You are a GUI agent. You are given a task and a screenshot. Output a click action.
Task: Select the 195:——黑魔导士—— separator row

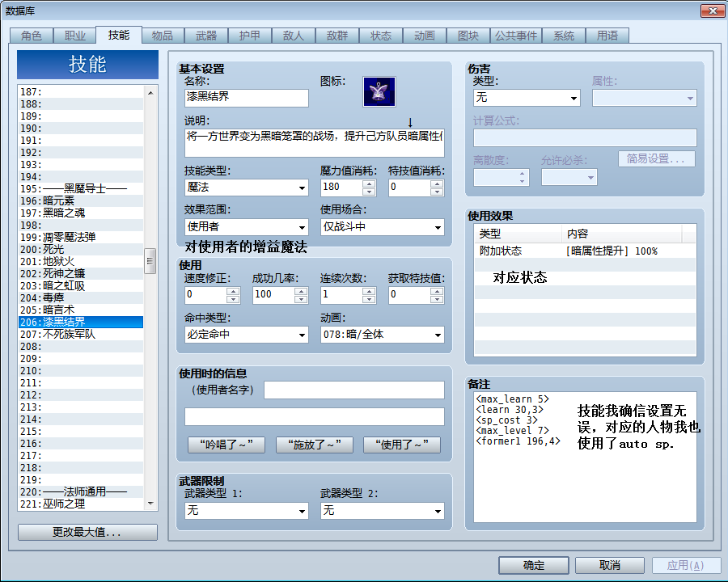81,189
